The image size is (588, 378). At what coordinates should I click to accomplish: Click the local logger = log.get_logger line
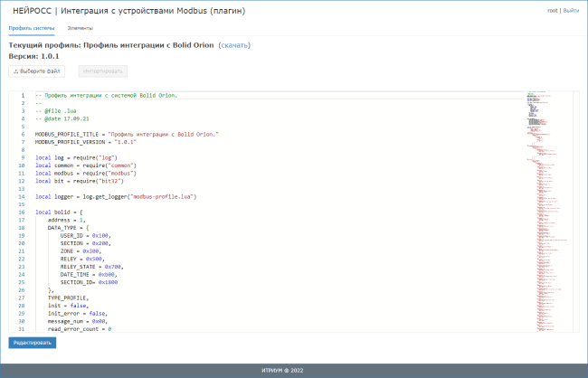[116, 196]
